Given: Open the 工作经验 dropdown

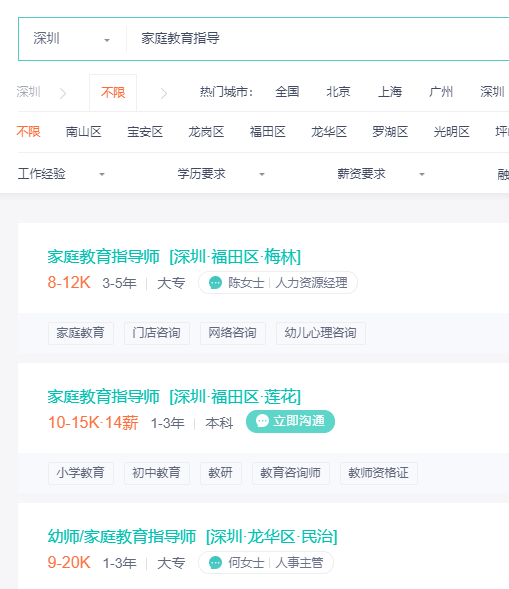Looking at the screenshot, I should (x=61, y=174).
